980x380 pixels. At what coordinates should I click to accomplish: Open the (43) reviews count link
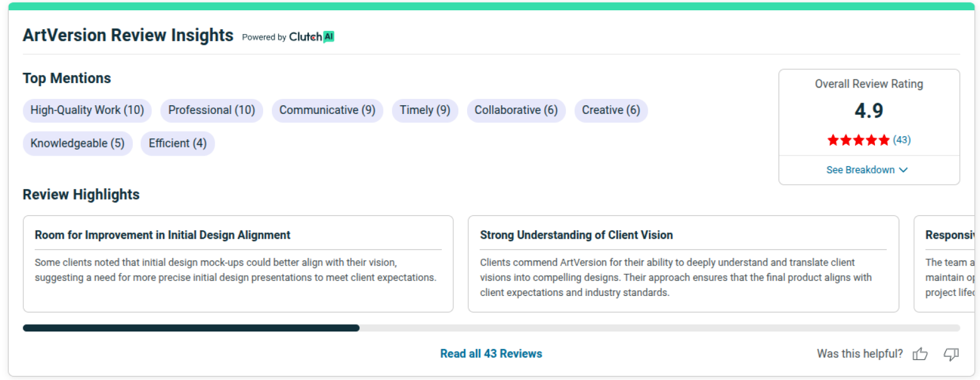point(902,140)
